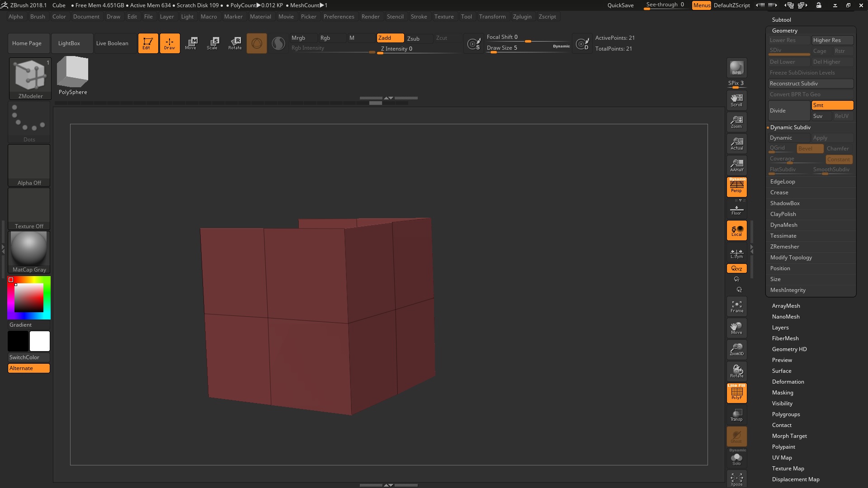
Task: Click the right shelf Rotate view icon
Action: [x=737, y=371]
